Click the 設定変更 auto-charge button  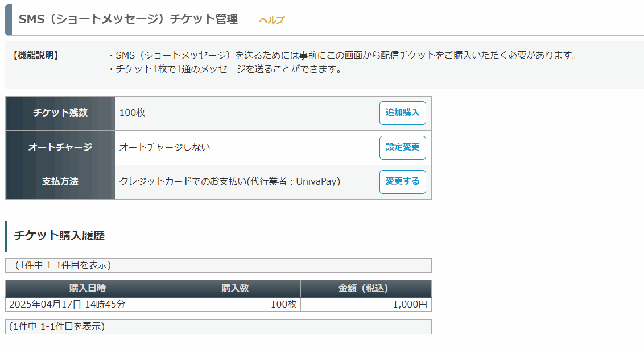pos(403,147)
